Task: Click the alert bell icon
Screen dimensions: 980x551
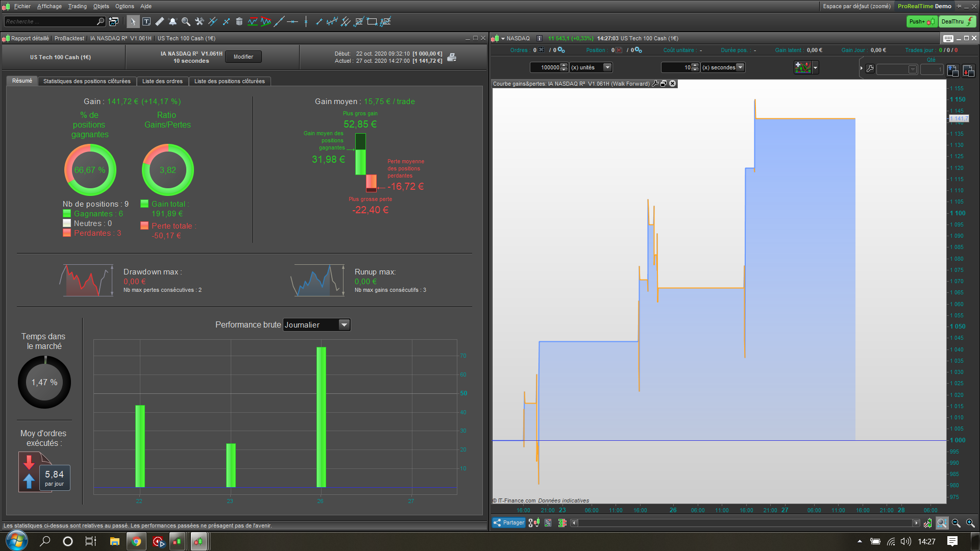Action: (173, 21)
